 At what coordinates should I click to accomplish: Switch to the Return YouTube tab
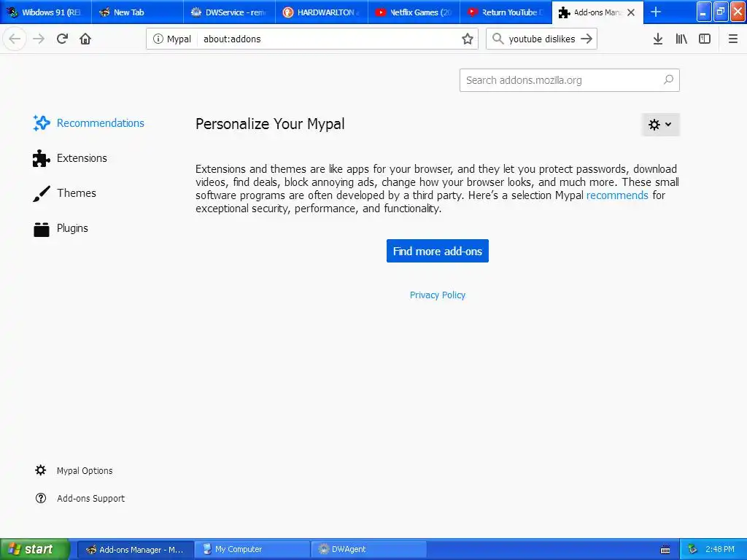pos(506,12)
